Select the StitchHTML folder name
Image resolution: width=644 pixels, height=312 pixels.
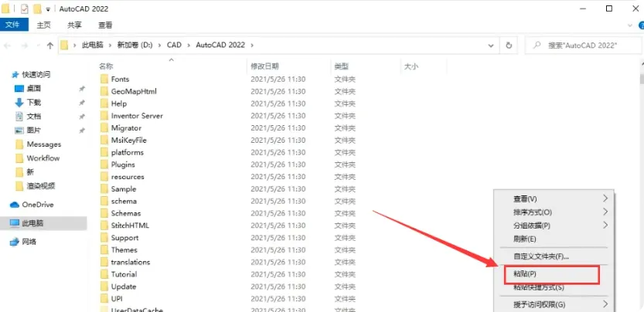[130, 226]
